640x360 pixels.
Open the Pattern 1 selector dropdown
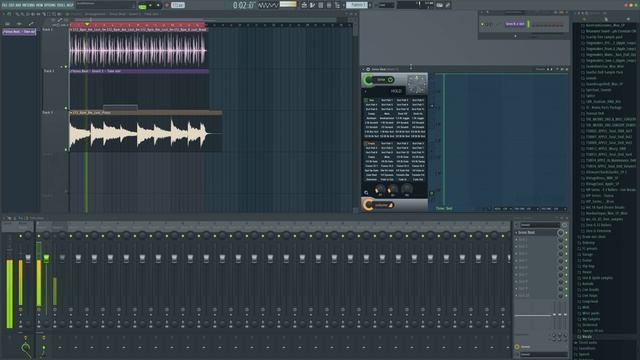[357, 5]
